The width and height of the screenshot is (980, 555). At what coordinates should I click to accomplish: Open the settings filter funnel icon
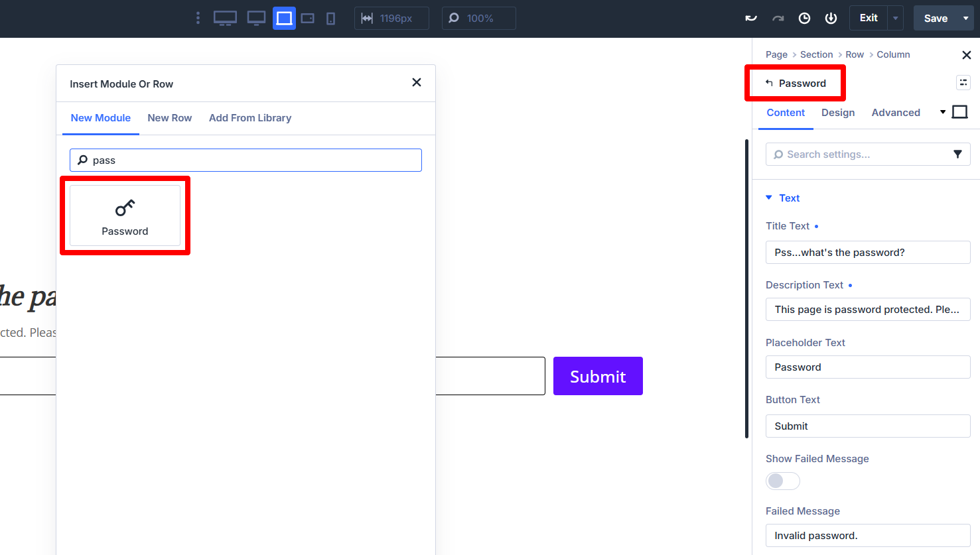957,154
